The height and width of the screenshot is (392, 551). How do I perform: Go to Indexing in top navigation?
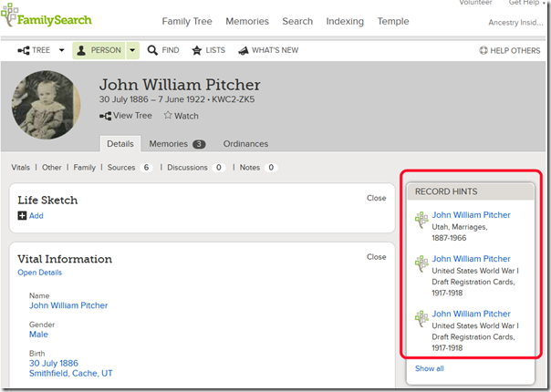(x=345, y=22)
